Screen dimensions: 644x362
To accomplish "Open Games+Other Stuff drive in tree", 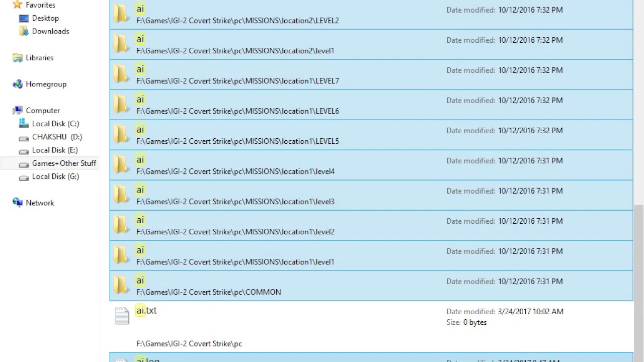I will click(64, 163).
